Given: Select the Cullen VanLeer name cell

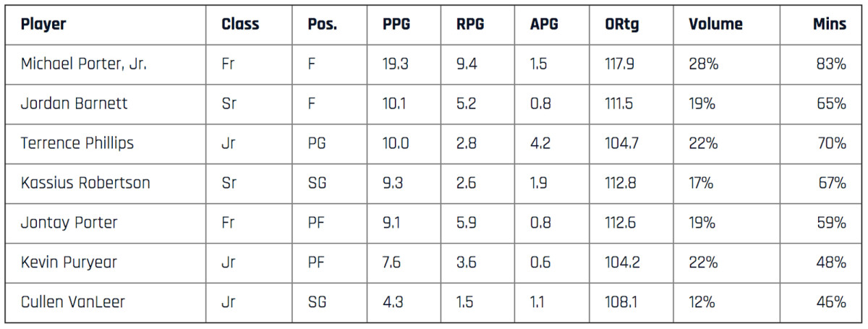Looking at the screenshot, I should click(72, 302).
